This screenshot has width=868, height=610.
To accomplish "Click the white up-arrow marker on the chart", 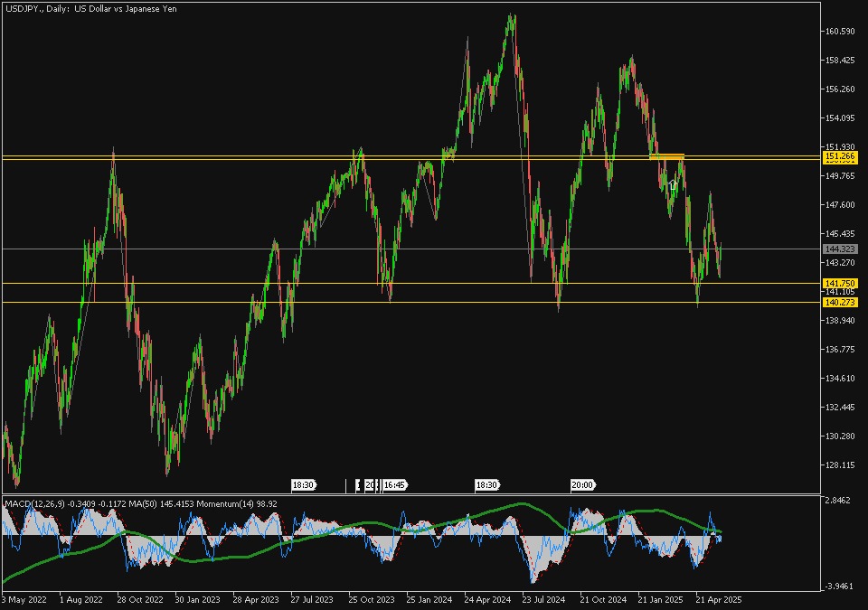I will (x=673, y=185).
